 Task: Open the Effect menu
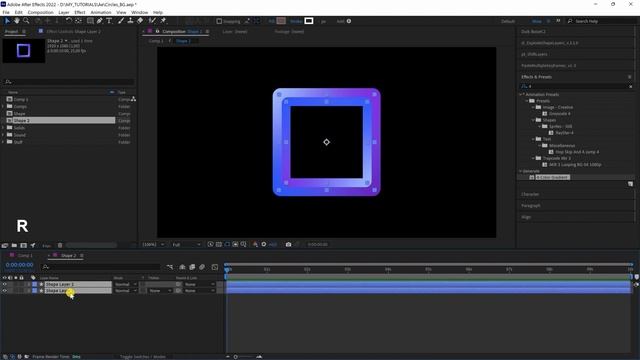pos(80,12)
